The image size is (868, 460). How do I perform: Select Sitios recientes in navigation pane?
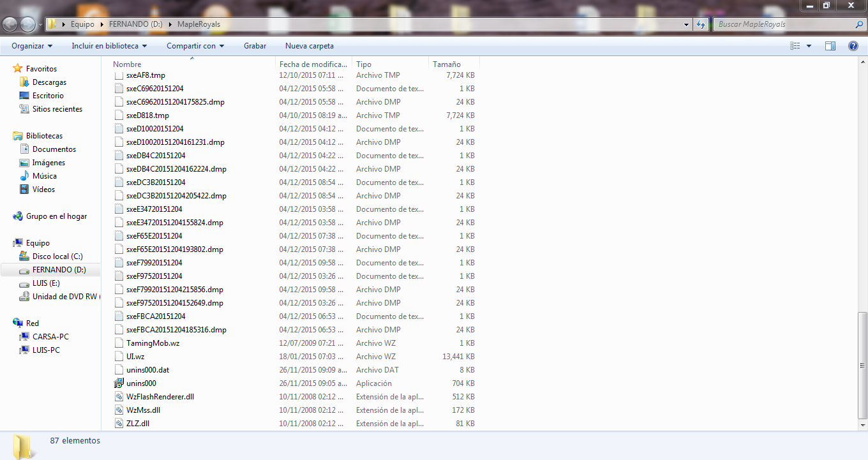57,109
